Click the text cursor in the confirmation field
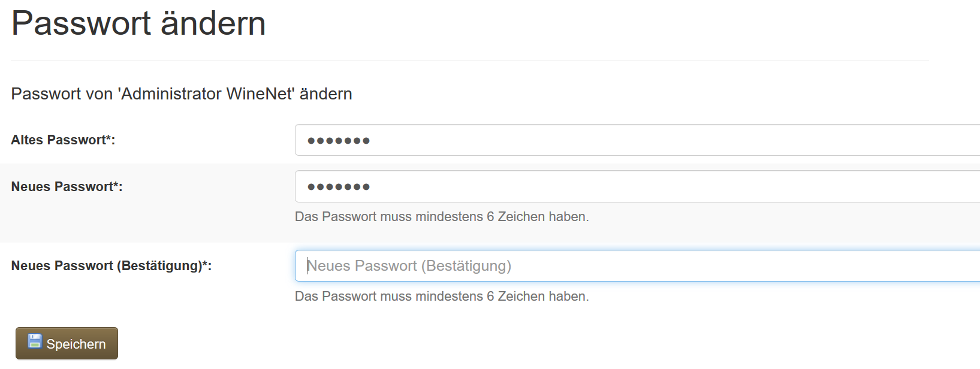The height and width of the screenshot is (369, 980). click(x=308, y=266)
